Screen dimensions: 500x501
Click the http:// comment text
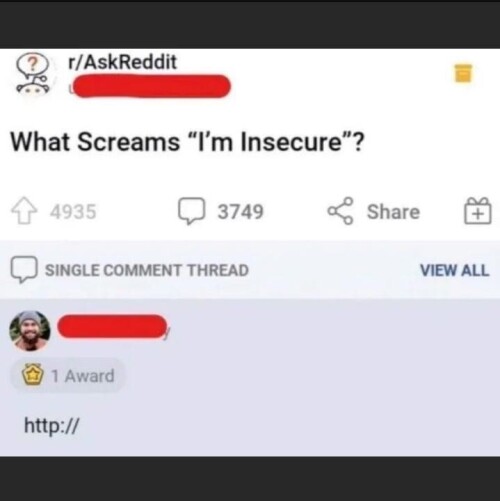(x=52, y=426)
